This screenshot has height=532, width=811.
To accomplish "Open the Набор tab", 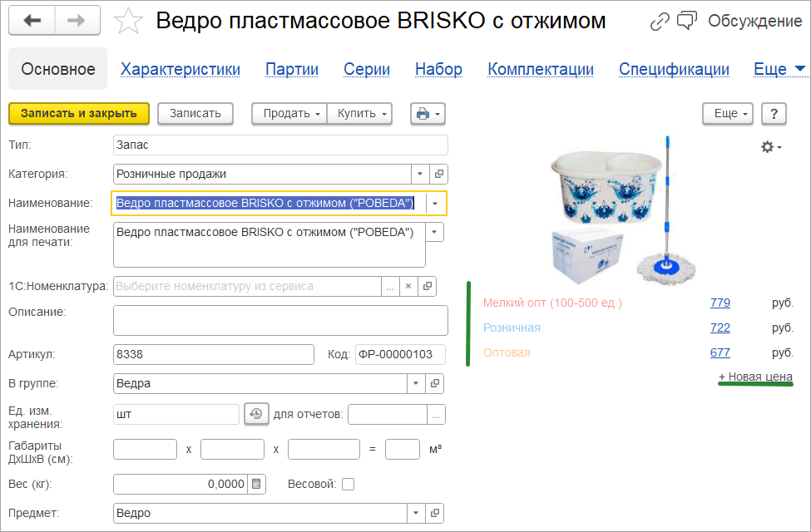I will coord(438,69).
